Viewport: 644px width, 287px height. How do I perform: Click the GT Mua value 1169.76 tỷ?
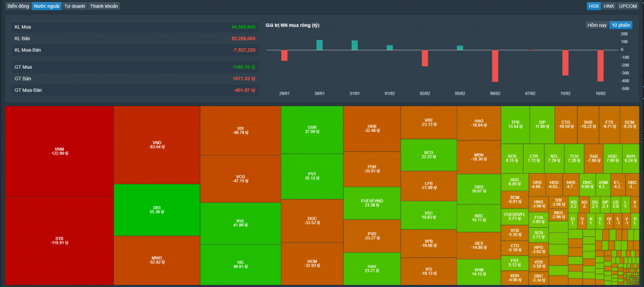pyautogui.click(x=244, y=67)
